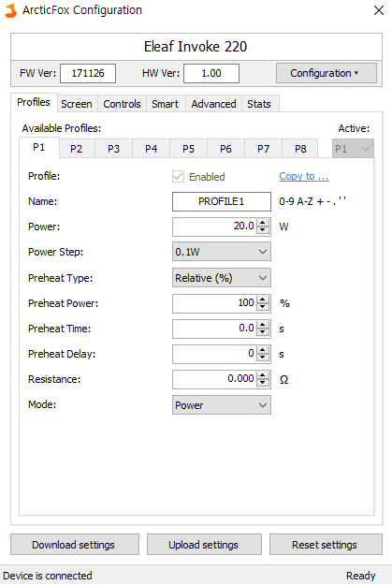Click the Preheat Time value field

[x=214, y=329]
